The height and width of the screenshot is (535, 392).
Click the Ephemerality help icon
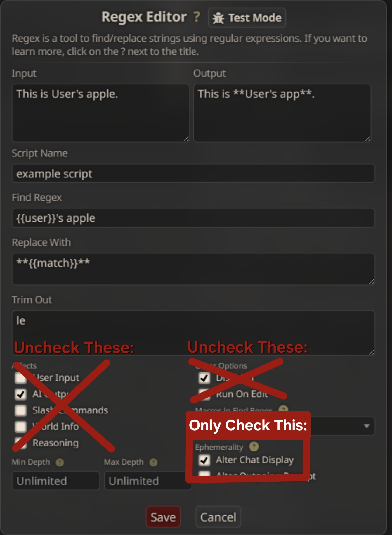[254, 446]
